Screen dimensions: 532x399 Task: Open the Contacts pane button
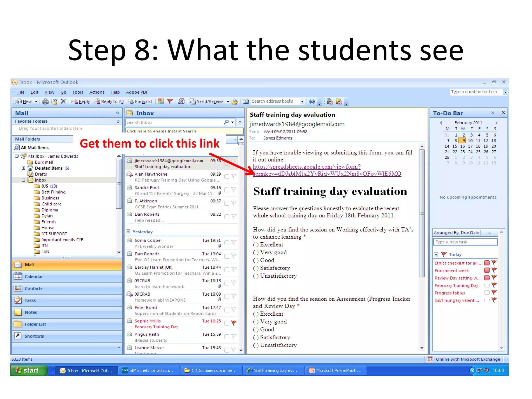(67, 288)
